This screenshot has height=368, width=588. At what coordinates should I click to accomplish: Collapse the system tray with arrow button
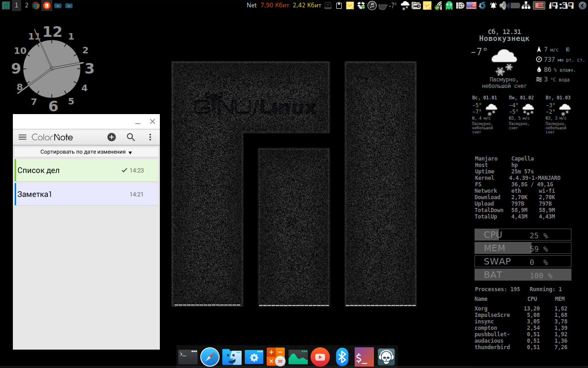pos(582,6)
